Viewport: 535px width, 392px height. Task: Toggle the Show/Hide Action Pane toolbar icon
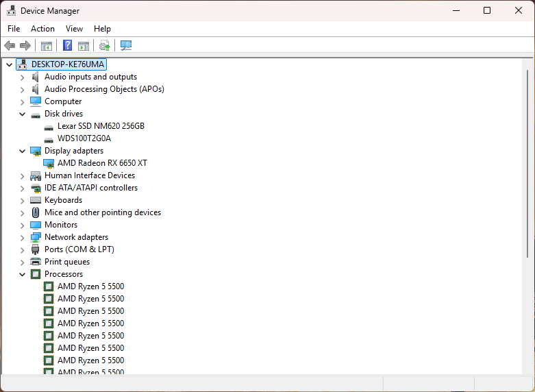pos(84,45)
